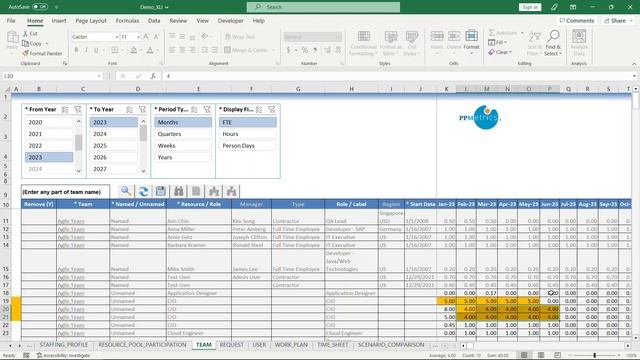Image resolution: width=640 pixels, height=360 pixels.
Task: Click the zoom slider in status bar
Action: [594, 355]
